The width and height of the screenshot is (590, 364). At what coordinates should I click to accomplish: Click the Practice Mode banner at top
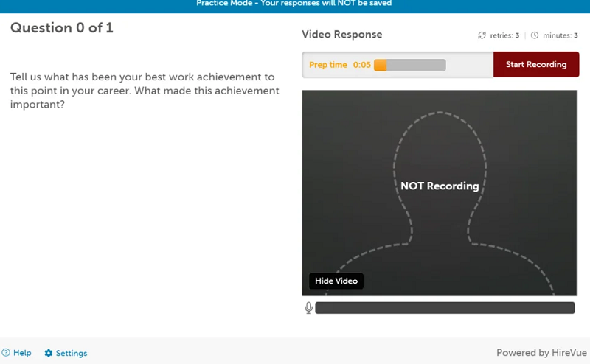(294, 4)
